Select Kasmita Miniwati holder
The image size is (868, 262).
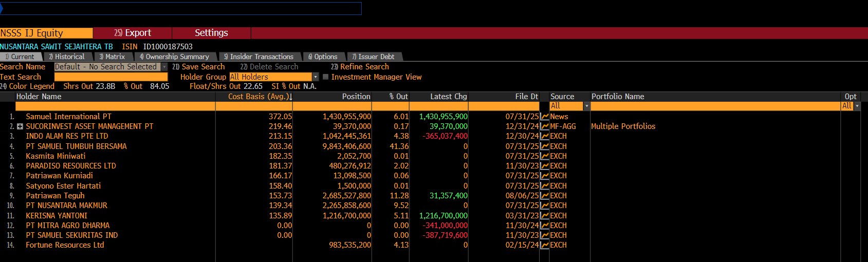(x=56, y=156)
